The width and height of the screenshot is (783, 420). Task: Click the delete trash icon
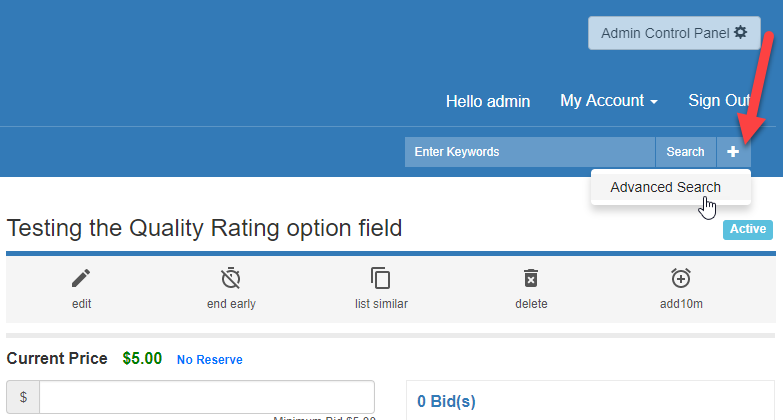pyautogui.click(x=531, y=278)
